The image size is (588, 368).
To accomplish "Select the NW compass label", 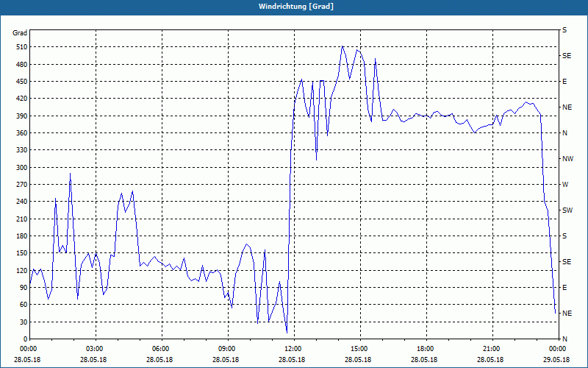I will pyautogui.click(x=567, y=159).
